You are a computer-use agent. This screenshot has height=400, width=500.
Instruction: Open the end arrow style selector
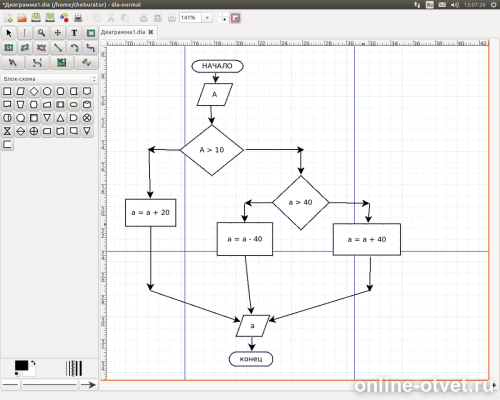point(88,385)
